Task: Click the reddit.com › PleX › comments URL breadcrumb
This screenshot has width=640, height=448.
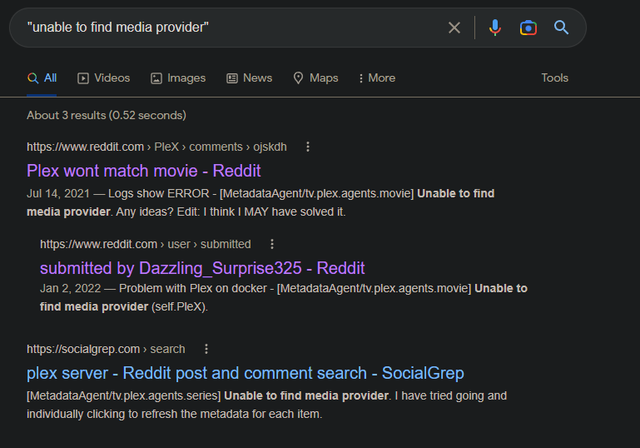Action: coord(157,147)
